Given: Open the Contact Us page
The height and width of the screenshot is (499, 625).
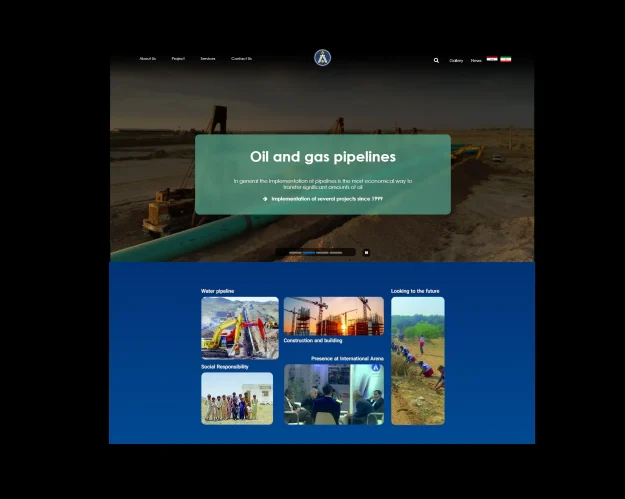Looking at the screenshot, I should (242, 59).
